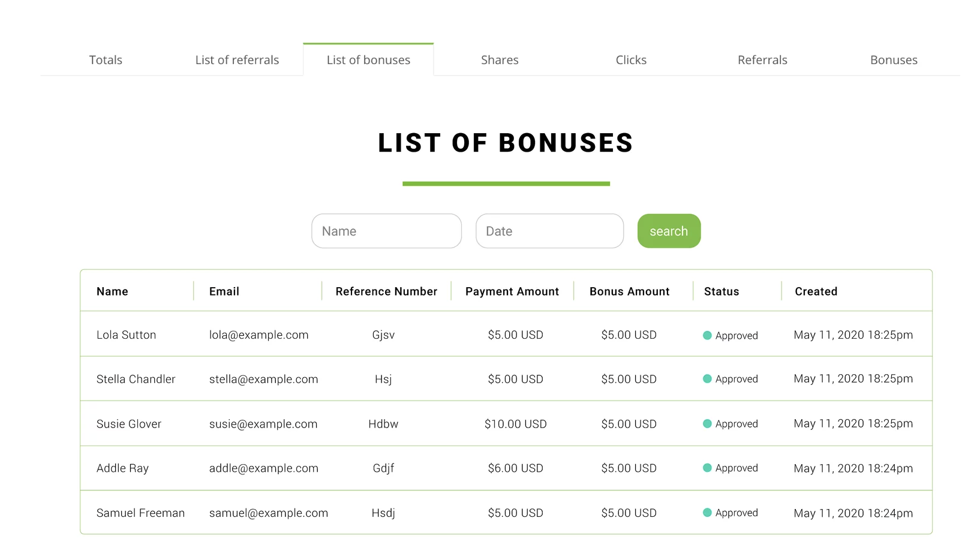Select the Name column header
Image resolution: width=980 pixels, height=560 pixels.
(112, 291)
